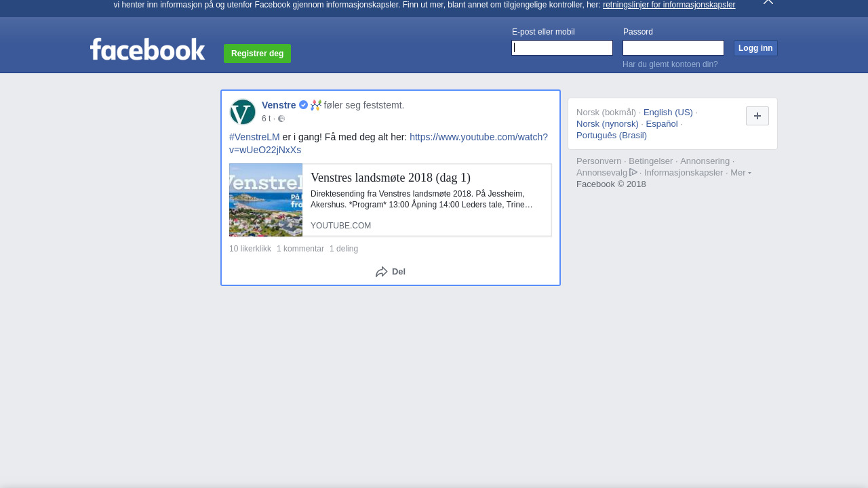Click the YOUTUBE.COM source label

coord(340,226)
